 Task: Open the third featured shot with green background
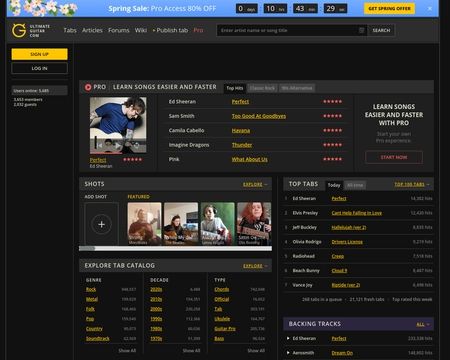218,224
